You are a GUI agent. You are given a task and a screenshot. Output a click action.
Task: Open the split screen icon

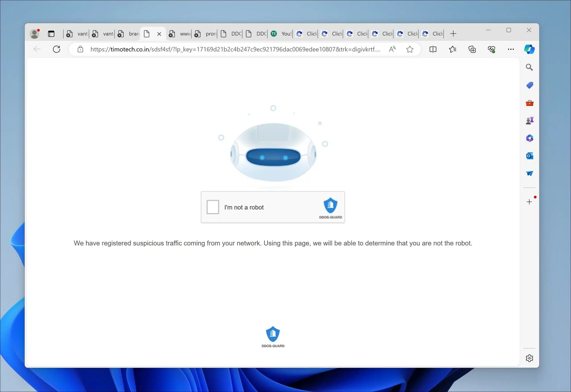pyautogui.click(x=433, y=49)
